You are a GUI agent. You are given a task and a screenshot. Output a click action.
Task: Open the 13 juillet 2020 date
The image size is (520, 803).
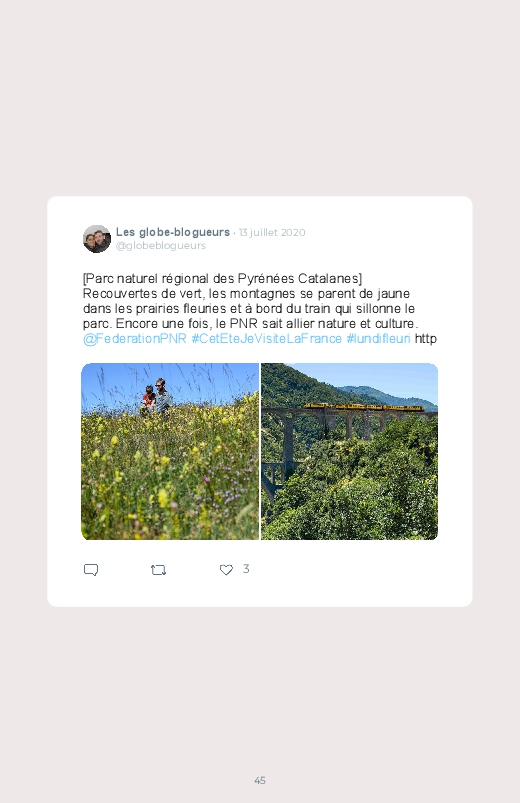(272, 233)
